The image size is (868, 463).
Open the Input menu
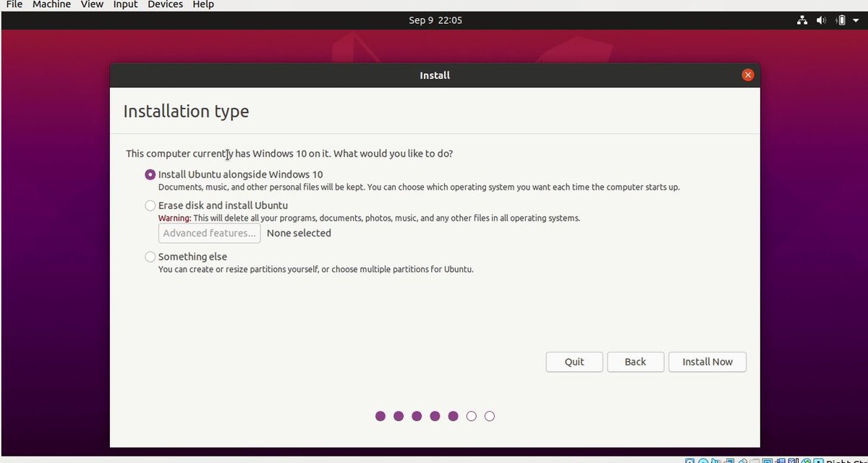tap(125, 4)
